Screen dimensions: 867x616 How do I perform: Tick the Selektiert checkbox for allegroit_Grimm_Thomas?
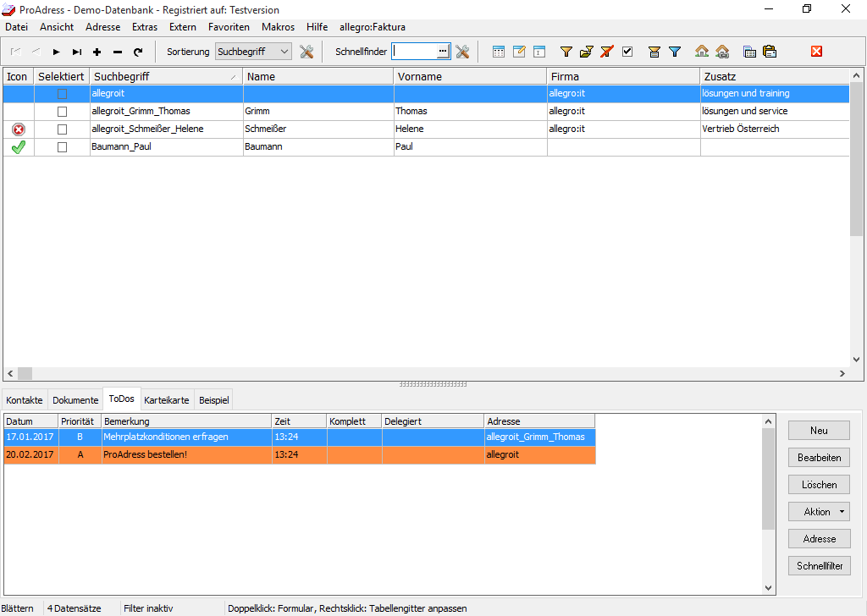62,112
